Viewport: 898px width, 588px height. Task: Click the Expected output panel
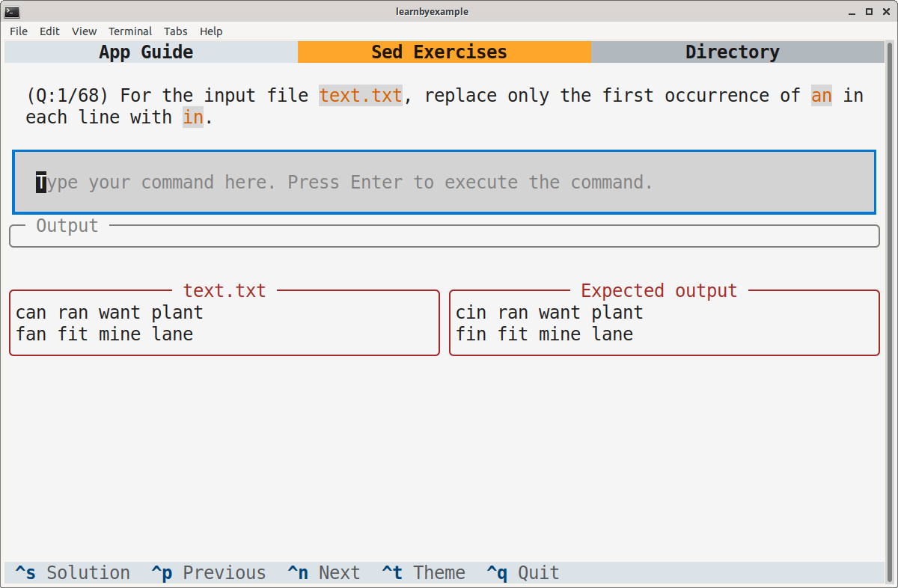[x=664, y=322]
